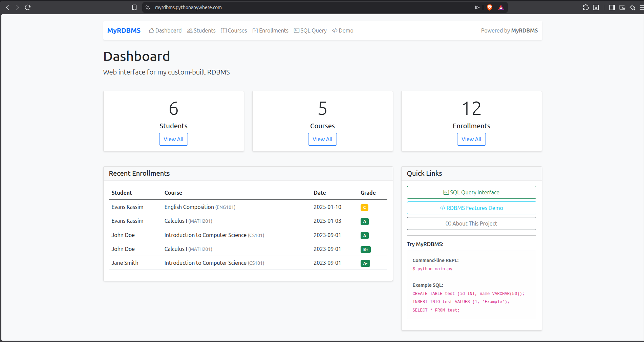Open the Enrollments page from the navbar
The height and width of the screenshot is (342, 644).
coord(273,30)
